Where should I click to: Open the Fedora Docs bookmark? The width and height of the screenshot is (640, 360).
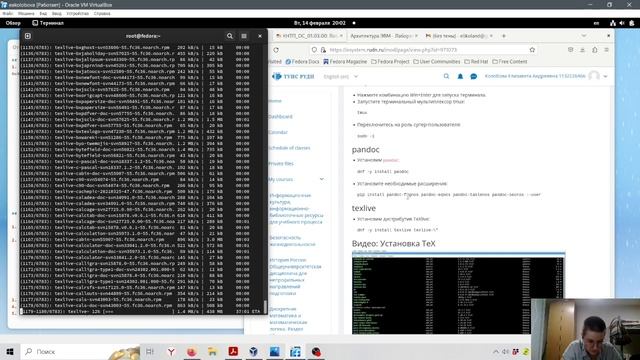(302, 62)
